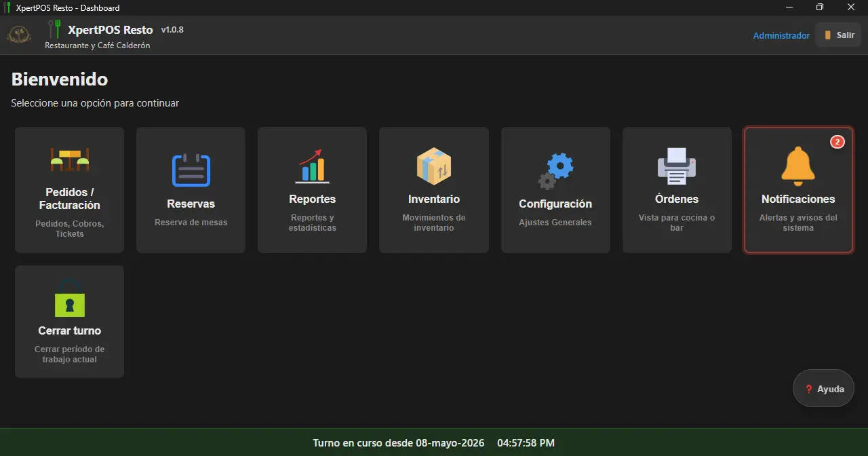868x456 pixels.
Task: Open the Notificaciones bell icon
Action: tap(798, 166)
